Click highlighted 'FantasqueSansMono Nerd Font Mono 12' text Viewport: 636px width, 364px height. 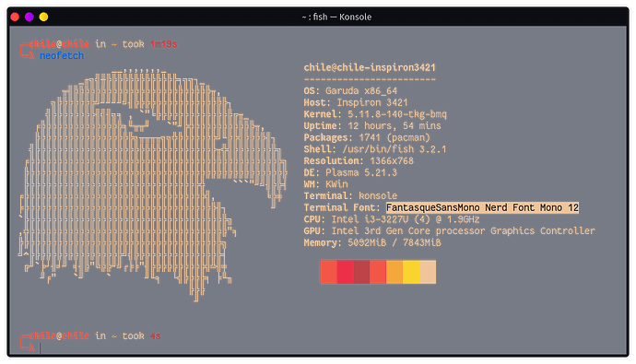click(x=482, y=208)
